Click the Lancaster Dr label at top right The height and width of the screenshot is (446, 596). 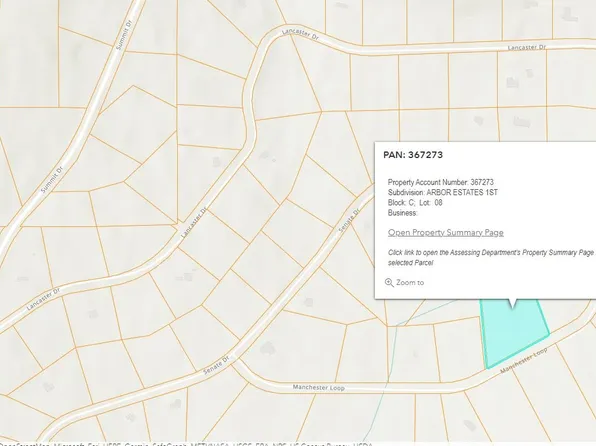(527, 48)
